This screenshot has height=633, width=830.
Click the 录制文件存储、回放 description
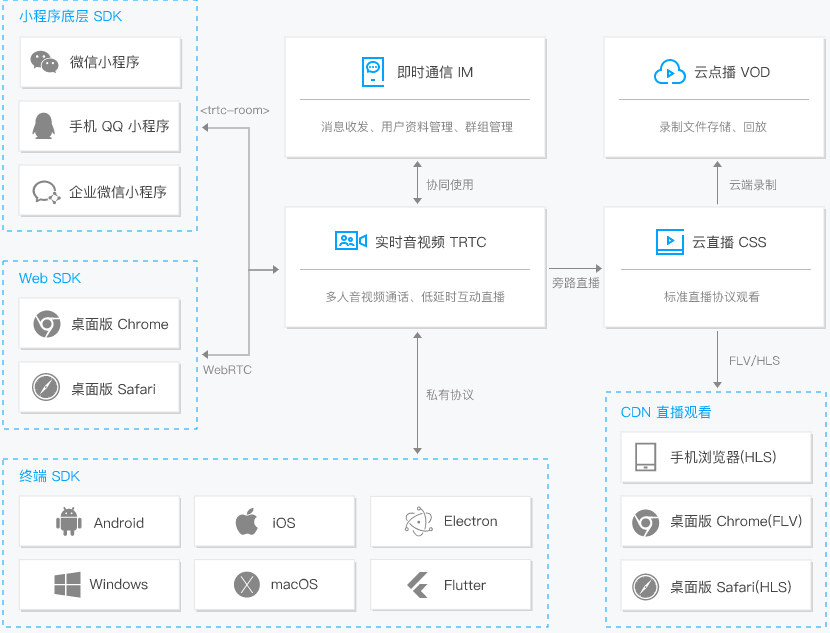713,127
